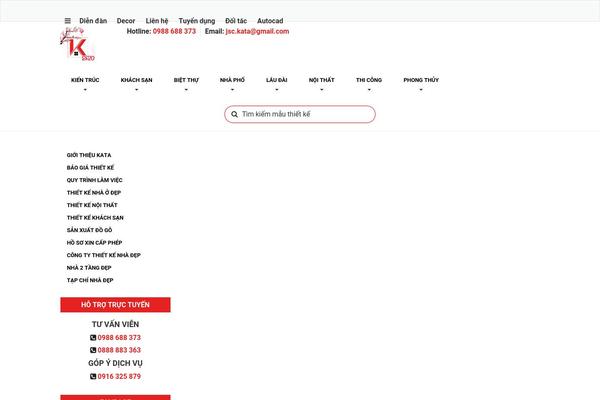Go to Liên hệ page

click(x=157, y=21)
